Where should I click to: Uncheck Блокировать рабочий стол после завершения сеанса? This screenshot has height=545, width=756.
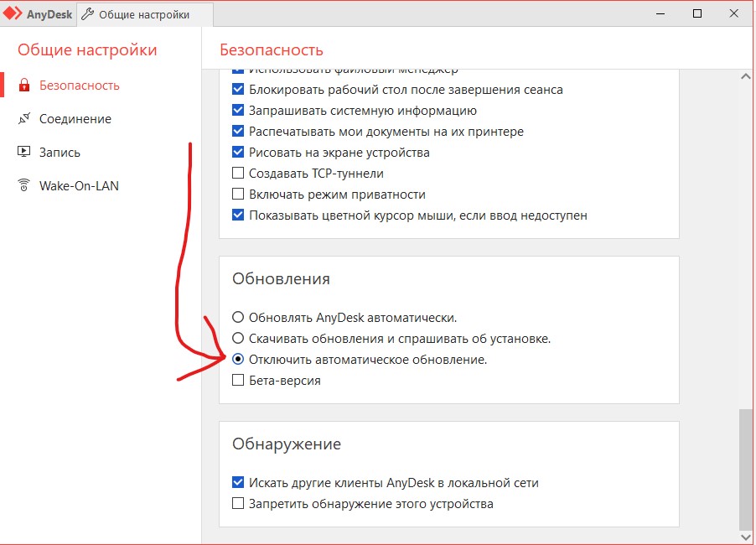point(238,89)
